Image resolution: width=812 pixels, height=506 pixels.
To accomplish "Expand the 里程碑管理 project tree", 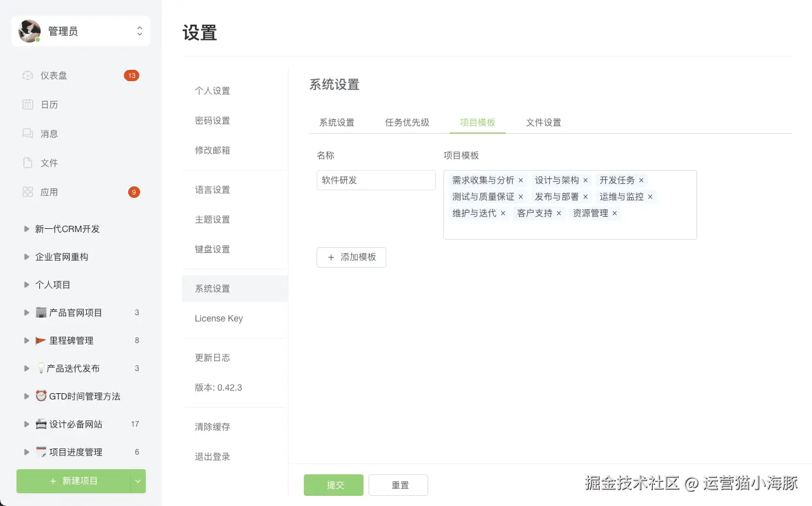I will tap(26, 341).
